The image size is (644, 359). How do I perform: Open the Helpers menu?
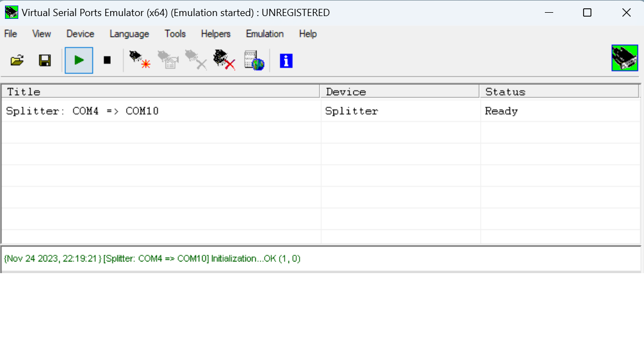coord(215,34)
